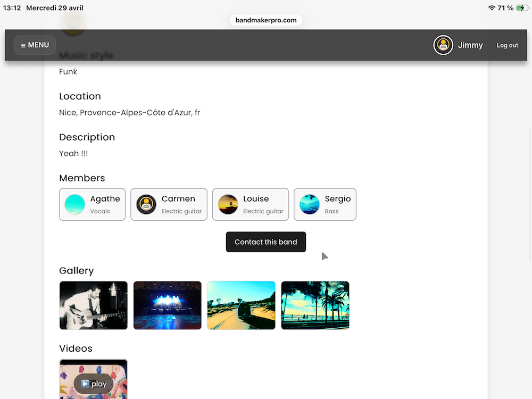Screen dimensions: 532x399
Task: Open Carmen's member card
Action: pyautogui.click(x=169, y=204)
